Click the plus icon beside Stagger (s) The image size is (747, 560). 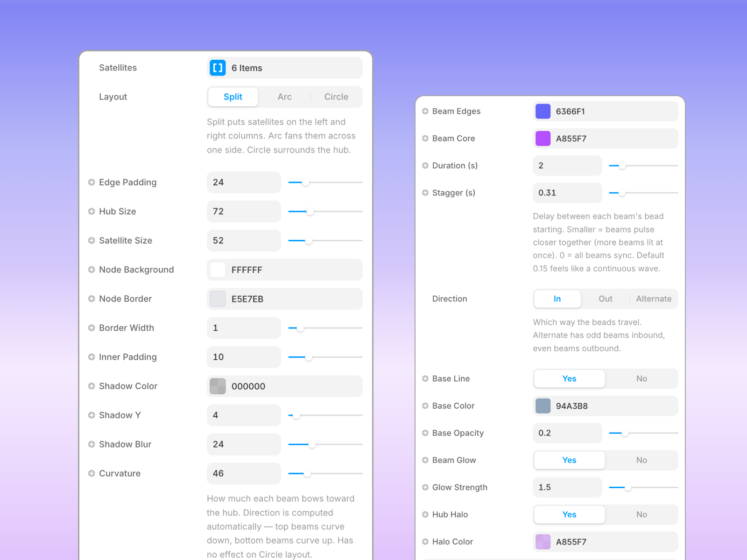425,193
